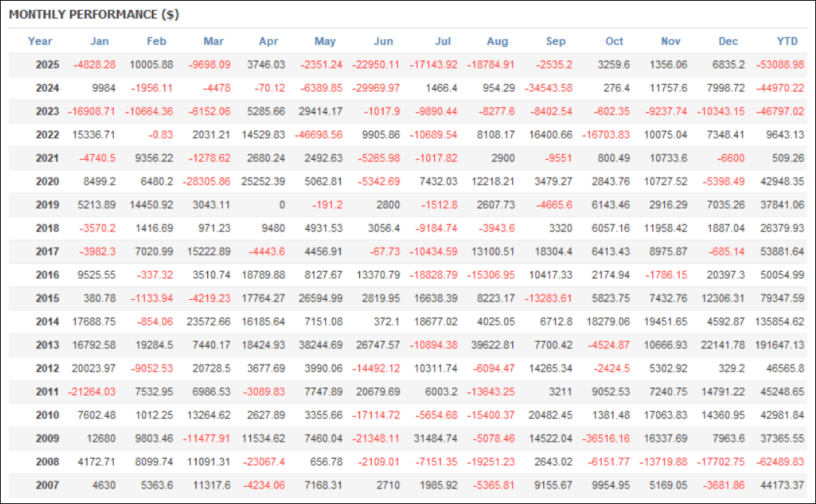Click the Year column header
Image resolution: width=816 pixels, height=504 pixels.
(40, 41)
